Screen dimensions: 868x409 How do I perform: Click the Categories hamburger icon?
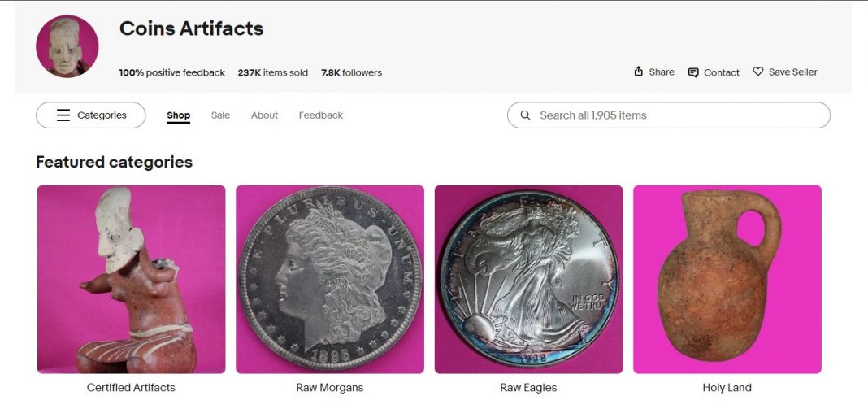[x=63, y=115]
